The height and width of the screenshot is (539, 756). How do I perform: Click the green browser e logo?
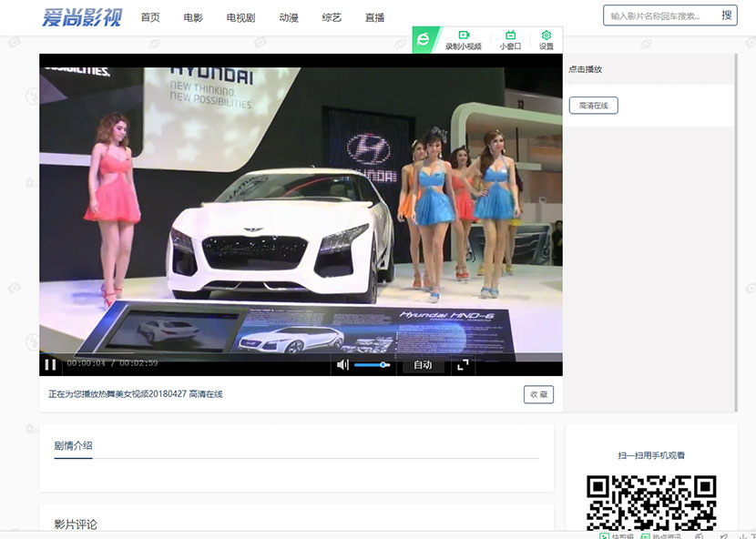click(424, 39)
